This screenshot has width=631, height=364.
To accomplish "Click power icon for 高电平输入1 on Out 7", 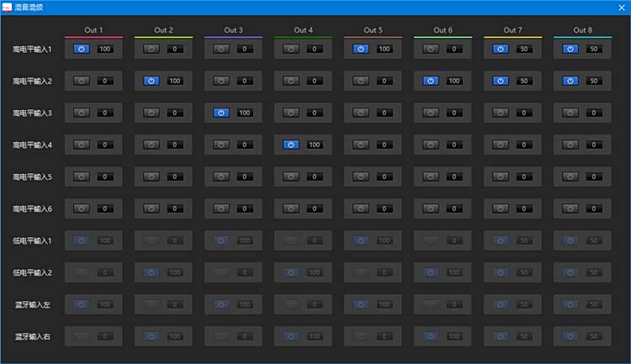I will pos(501,50).
